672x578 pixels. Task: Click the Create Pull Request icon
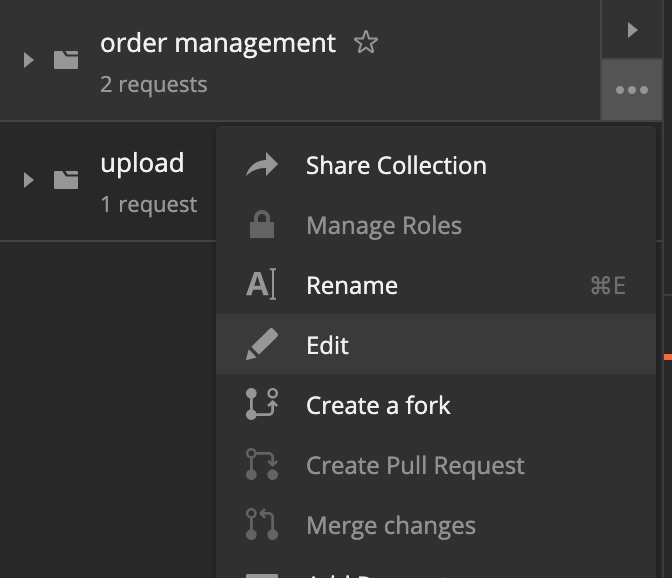click(261, 465)
